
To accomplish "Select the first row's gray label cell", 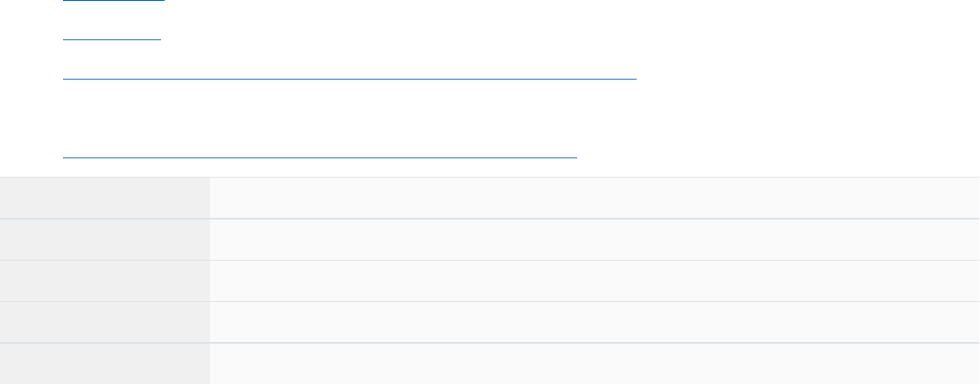I will coord(104,198).
